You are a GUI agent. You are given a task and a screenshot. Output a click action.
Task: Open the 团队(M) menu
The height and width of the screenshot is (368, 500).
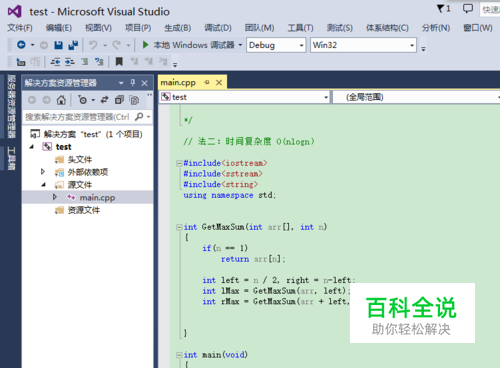(259, 28)
